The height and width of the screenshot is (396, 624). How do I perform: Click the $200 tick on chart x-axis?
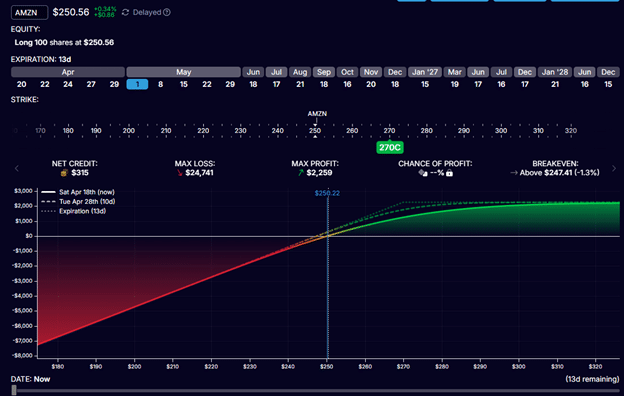point(134,367)
